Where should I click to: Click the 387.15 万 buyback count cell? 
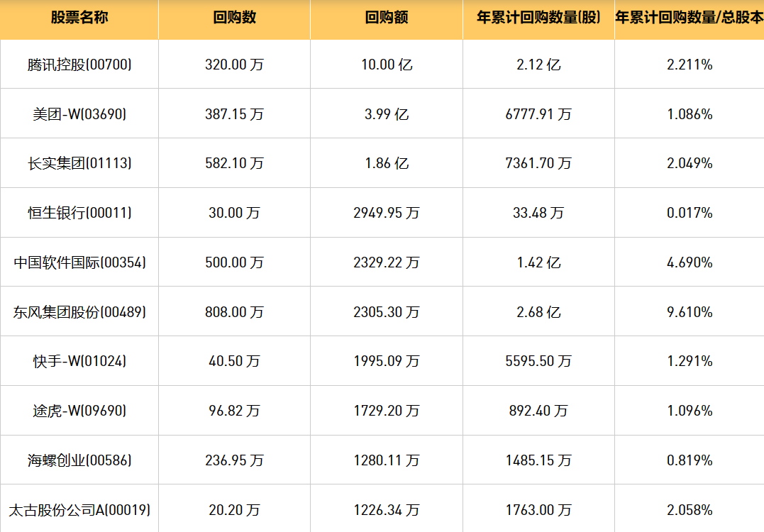click(234, 114)
